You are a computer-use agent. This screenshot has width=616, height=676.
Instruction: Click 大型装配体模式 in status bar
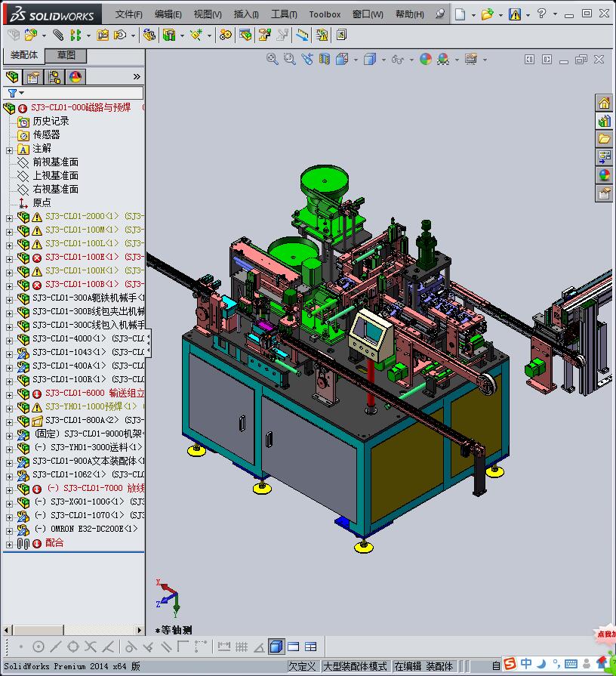[355, 666]
